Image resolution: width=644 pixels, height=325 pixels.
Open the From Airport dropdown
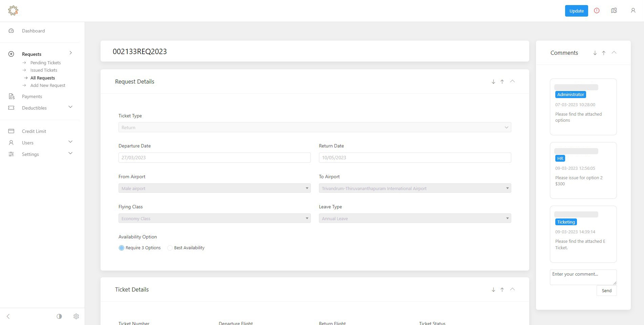(214, 188)
